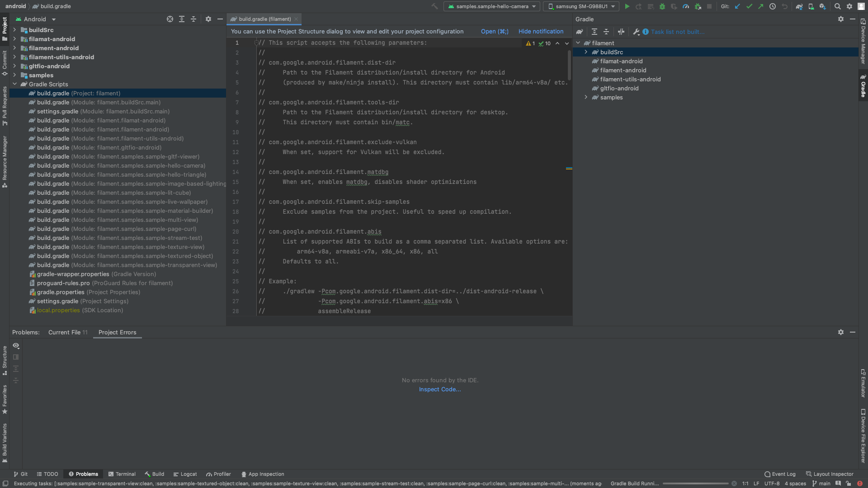This screenshot has height=488, width=868.
Task: Open the Device Manager icon
Action: pos(811,6)
